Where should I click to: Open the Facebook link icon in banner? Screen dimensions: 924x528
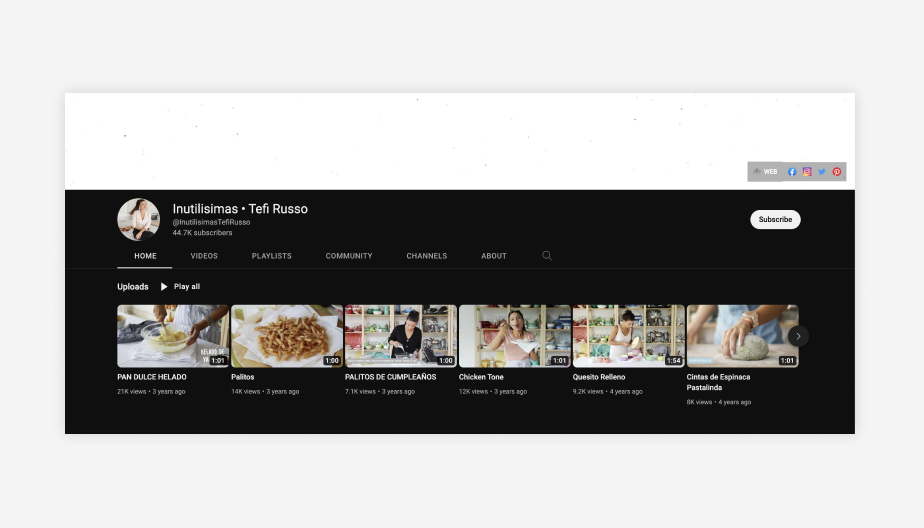[792, 172]
